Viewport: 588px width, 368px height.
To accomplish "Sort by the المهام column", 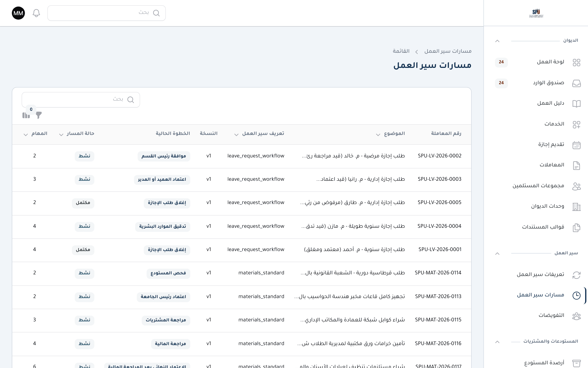I will (35, 134).
